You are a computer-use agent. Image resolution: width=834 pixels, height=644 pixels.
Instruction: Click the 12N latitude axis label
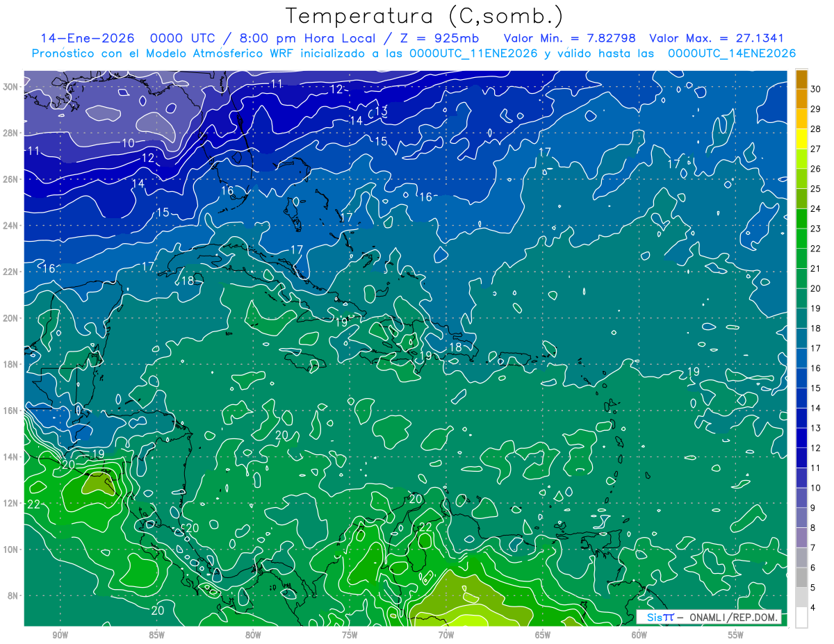pyautogui.click(x=10, y=503)
